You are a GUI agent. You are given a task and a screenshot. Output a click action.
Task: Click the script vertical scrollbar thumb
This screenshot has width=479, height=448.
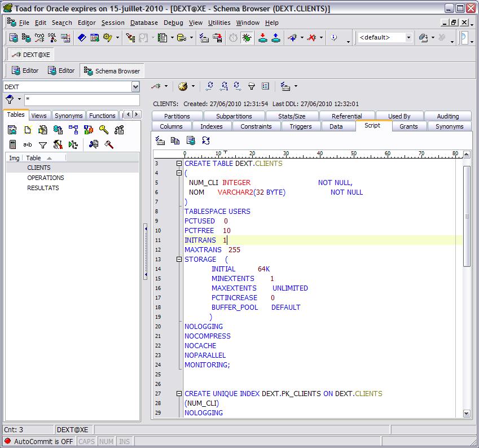(x=467, y=216)
